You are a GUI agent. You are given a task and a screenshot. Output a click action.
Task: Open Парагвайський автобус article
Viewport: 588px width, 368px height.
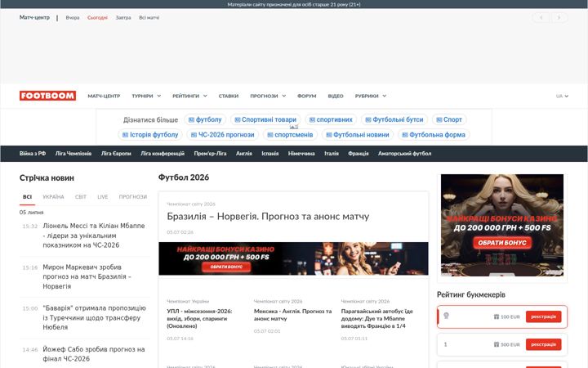pos(376,318)
